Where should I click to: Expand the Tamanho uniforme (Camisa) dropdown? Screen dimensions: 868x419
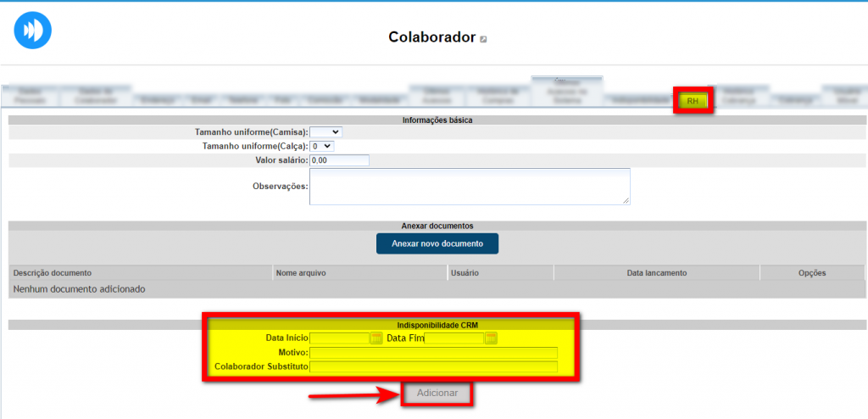coord(325,132)
